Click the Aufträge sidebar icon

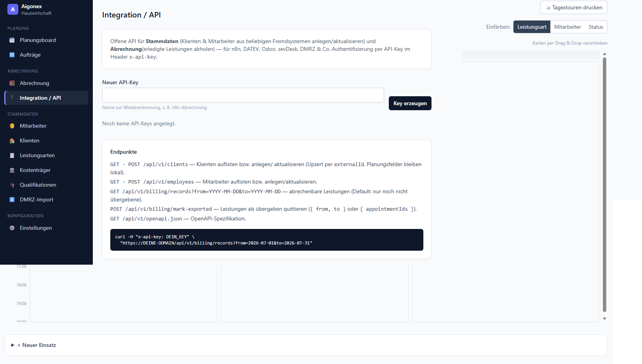(12, 55)
